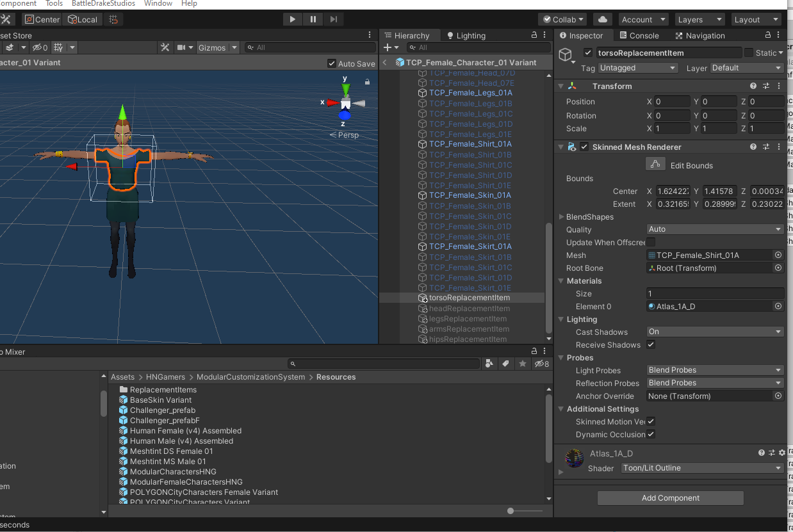Image resolution: width=793 pixels, height=532 pixels.
Task: Select TCP_Female_Shirt_01A in the hierarchy
Action: pos(470,144)
